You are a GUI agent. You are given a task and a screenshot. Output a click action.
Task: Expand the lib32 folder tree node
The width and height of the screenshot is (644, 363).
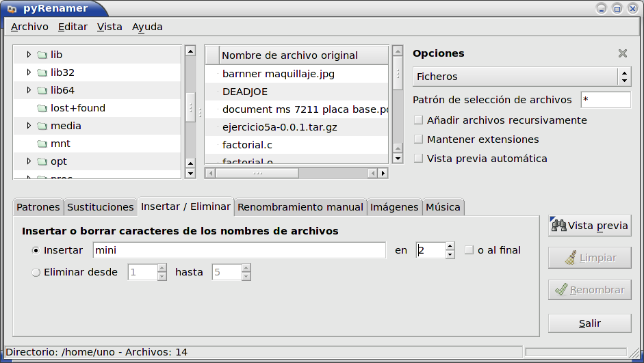pos(28,72)
